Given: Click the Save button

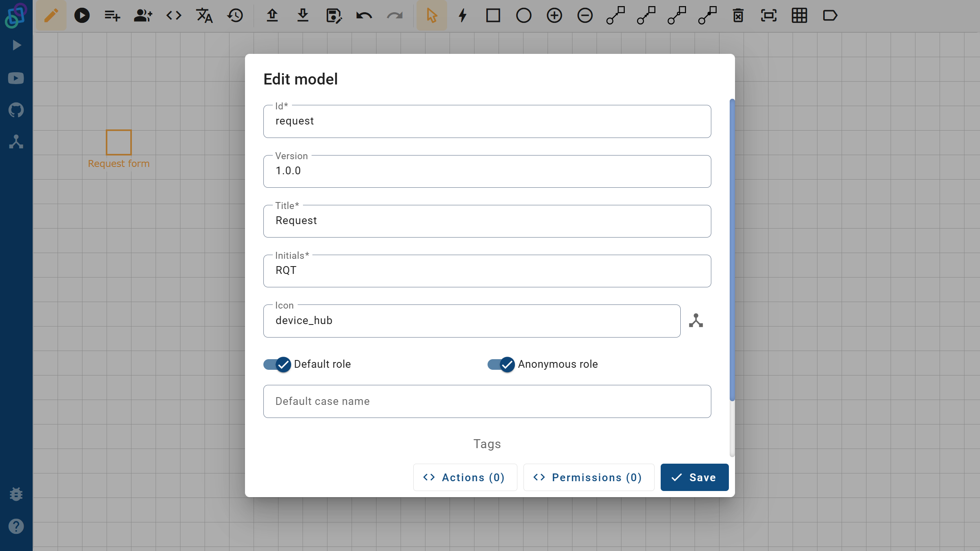Looking at the screenshot, I should click(694, 477).
